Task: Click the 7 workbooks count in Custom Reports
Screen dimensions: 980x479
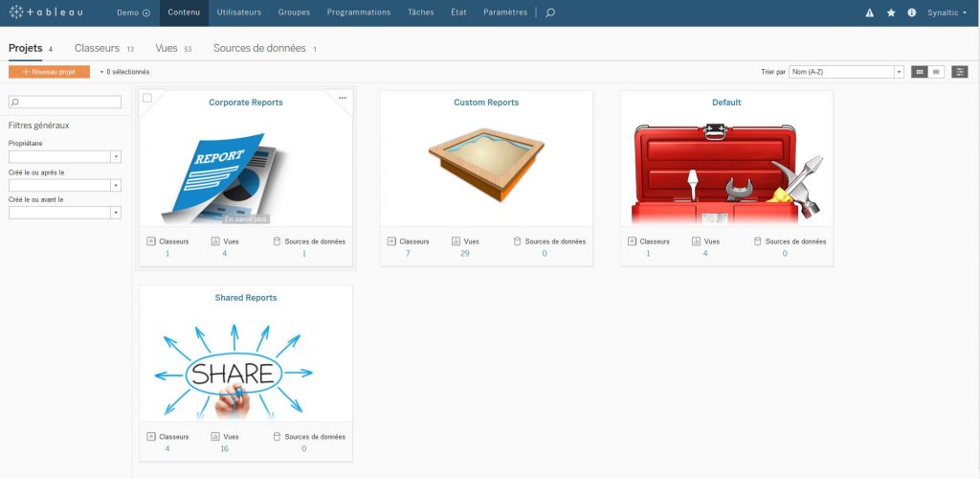Action: (408, 253)
